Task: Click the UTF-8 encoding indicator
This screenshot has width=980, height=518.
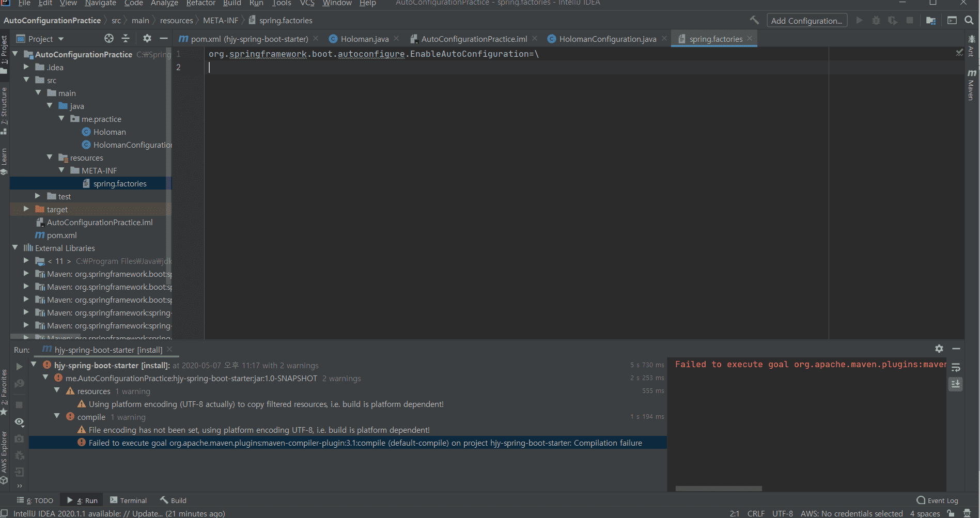Action: [782, 513]
